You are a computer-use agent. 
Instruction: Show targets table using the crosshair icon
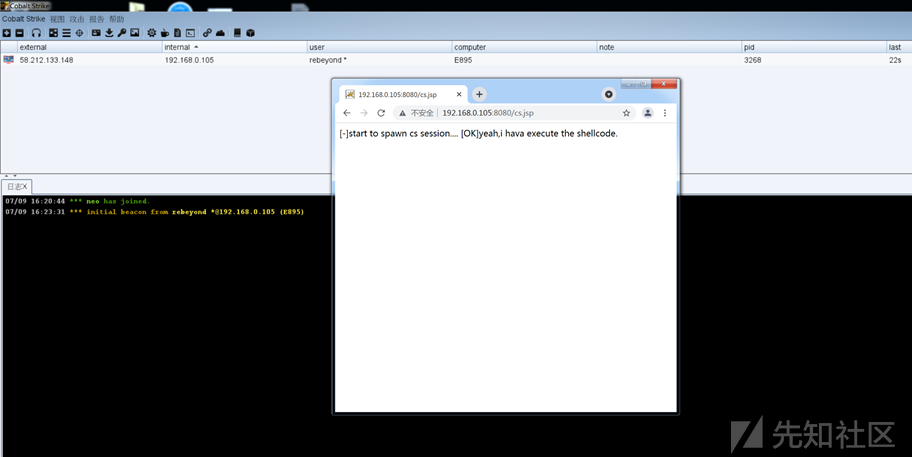coord(80,33)
